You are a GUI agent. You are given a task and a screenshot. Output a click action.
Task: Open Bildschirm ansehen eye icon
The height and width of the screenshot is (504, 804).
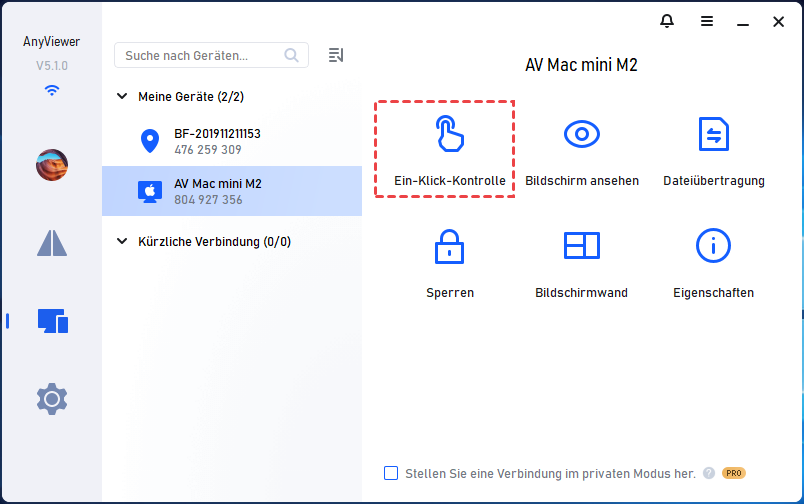point(581,134)
